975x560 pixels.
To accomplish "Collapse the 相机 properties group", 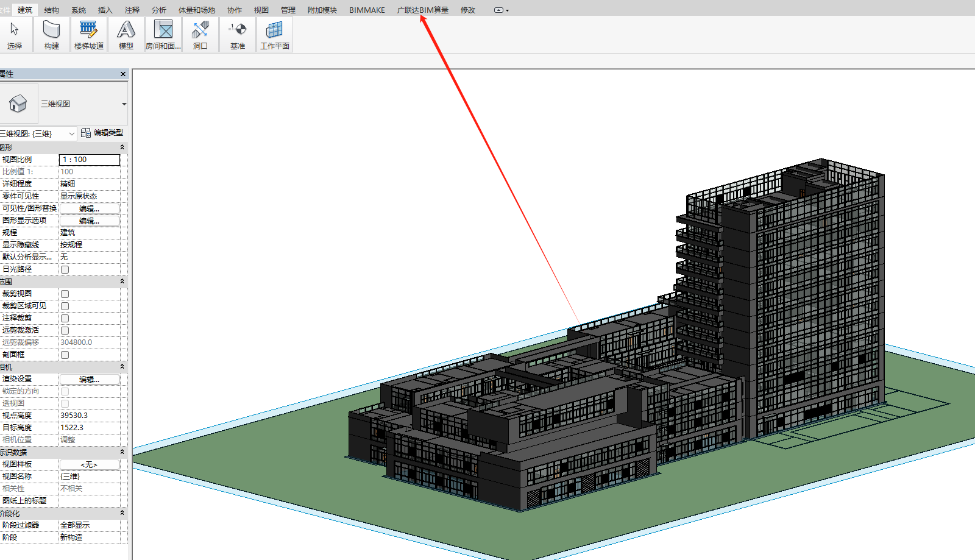I will click(x=122, y=367).
